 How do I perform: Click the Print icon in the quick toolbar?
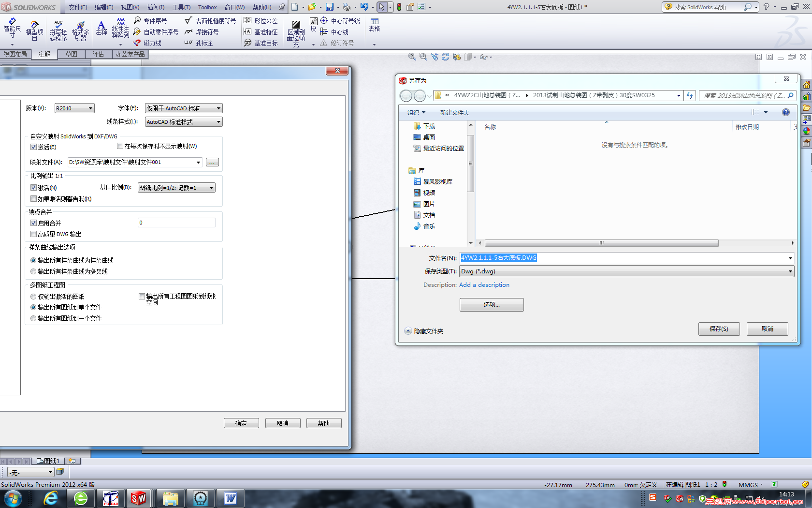pos(347,7)
